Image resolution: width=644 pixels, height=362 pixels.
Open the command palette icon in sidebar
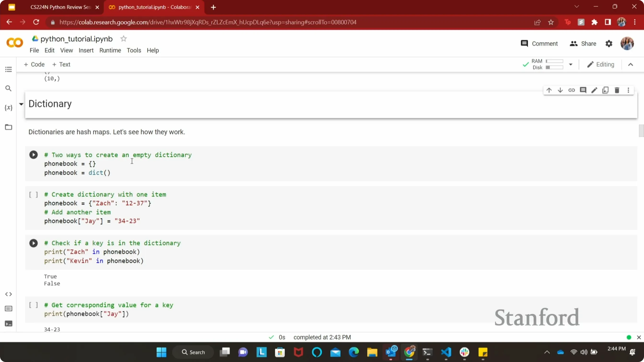click(x=8, y=309)
